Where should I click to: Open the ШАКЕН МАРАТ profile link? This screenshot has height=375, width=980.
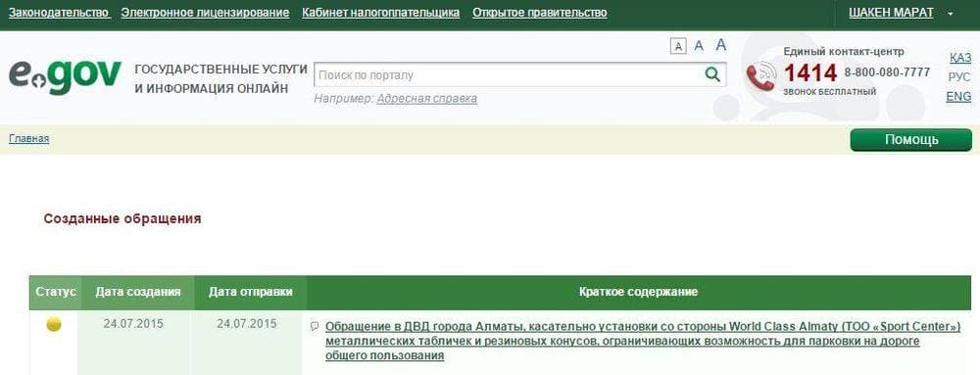(891, 13)
